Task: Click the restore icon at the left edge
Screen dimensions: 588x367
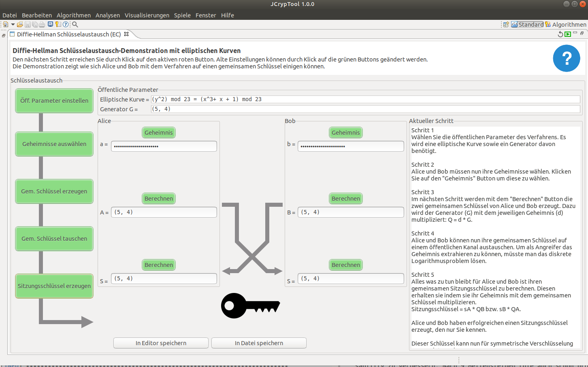Action: pos(4,36)
